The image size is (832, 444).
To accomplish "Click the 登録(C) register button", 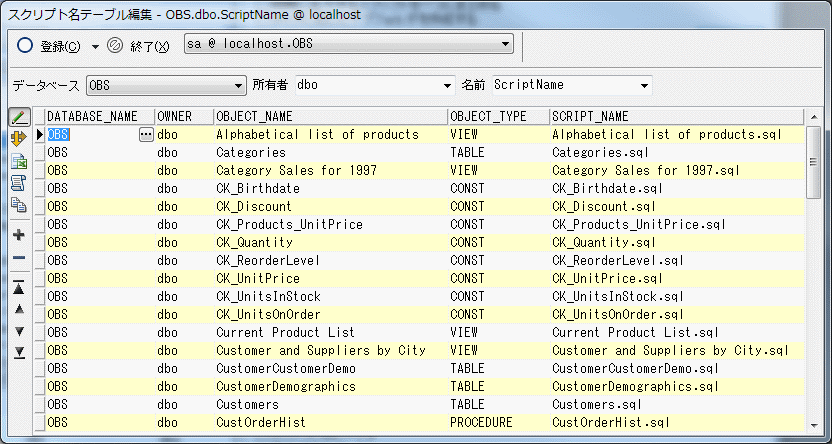I will 50,46.
